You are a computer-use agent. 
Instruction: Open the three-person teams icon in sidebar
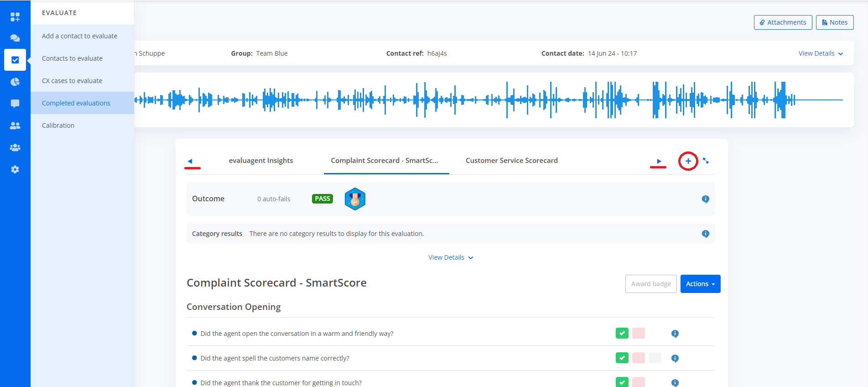(15, 147)
